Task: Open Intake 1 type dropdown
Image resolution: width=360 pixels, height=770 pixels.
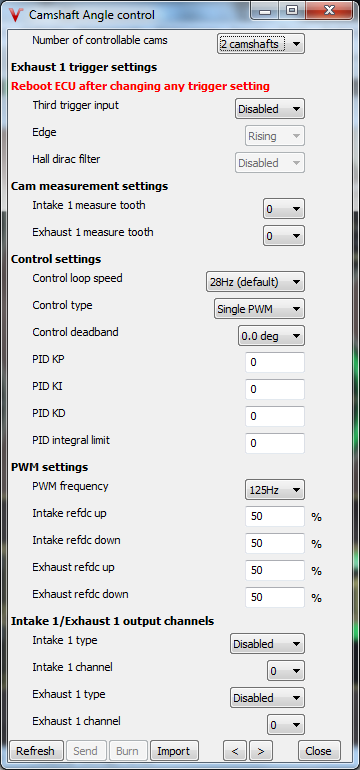Action: point(267,644)
